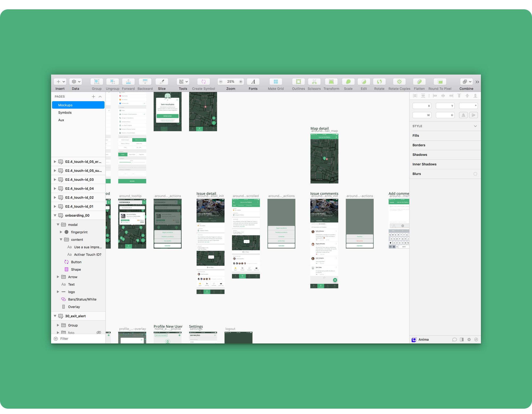The height and width of the screenshot is (414, 532).
Task: Click the zoom in plus button
Action: pyautogui.click(x=241, y=82)
